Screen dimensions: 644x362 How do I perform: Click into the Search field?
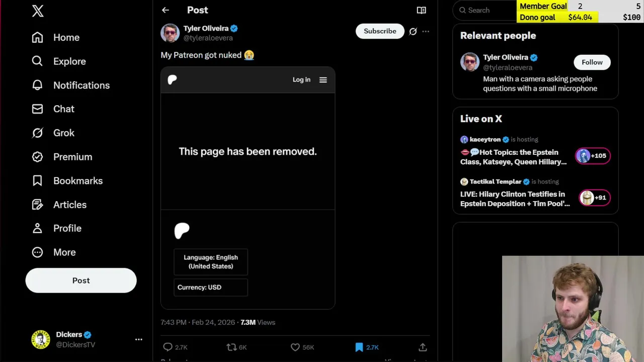486,10
